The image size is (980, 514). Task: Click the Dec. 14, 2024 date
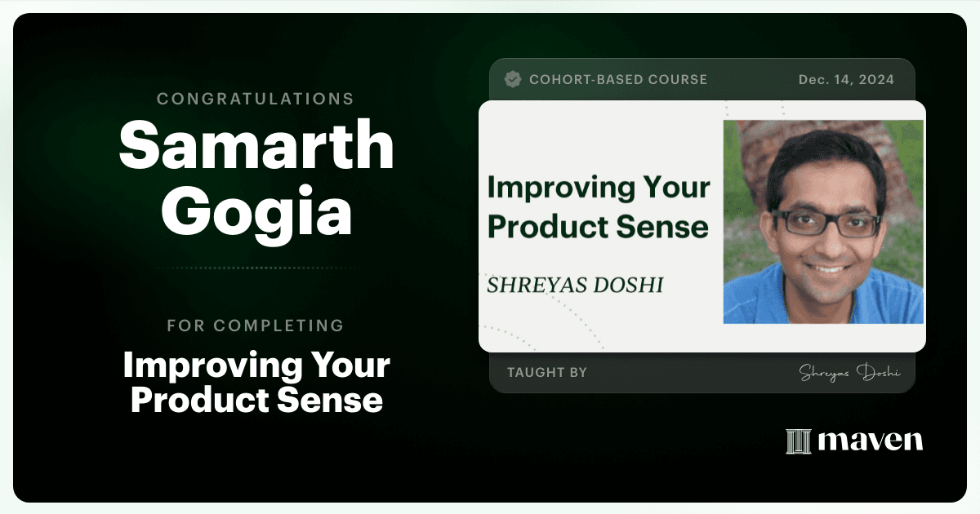tap(846, 80)
